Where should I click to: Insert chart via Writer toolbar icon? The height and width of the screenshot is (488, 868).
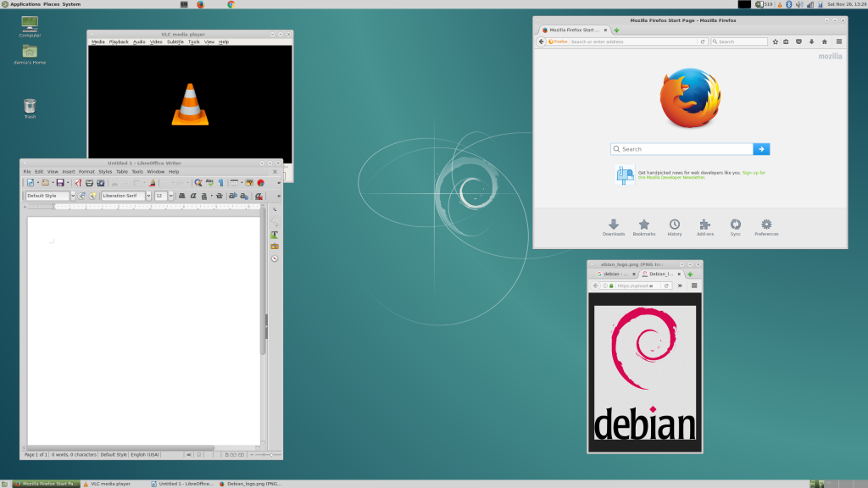261,183
